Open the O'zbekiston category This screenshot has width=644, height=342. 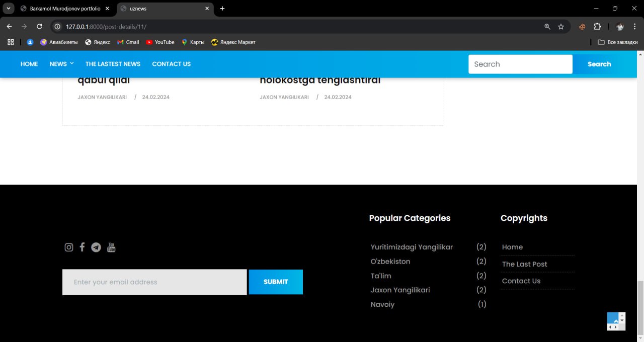click(x=390, y=262)
